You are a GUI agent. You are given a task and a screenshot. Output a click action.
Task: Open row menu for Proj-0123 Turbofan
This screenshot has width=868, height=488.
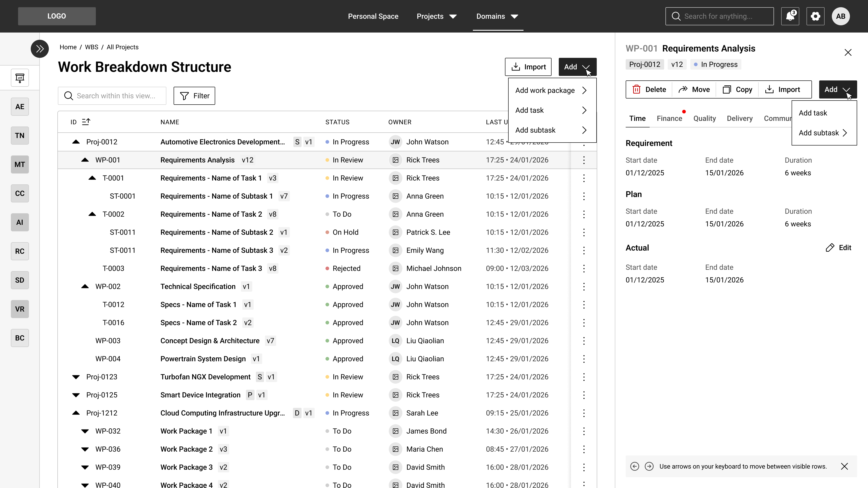584,377
